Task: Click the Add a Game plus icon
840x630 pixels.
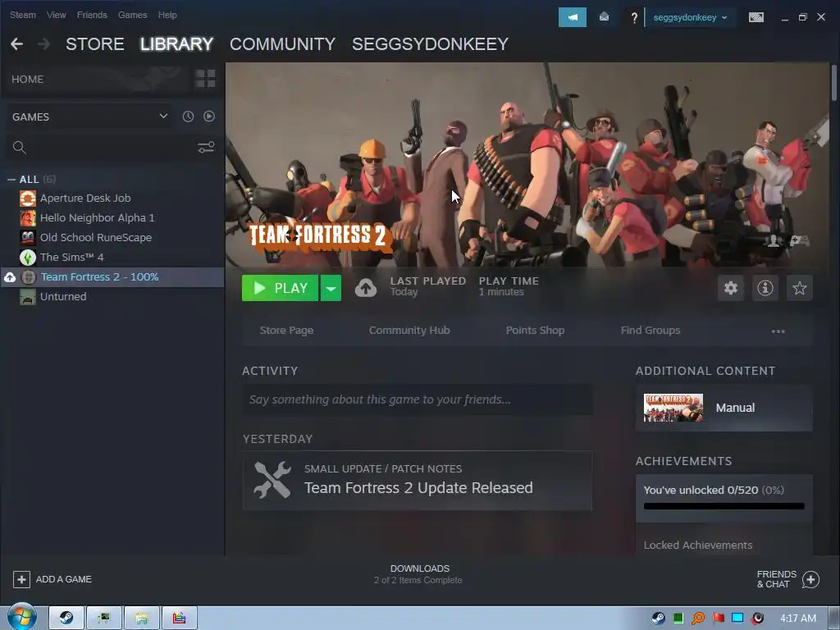Action: [x=21, y=579]
